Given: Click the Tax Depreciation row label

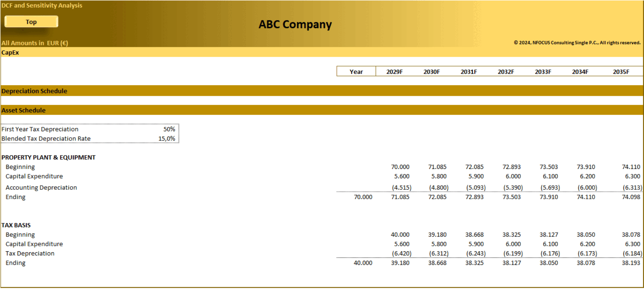Looking at the screenshot, I should (x=30, y=254).
